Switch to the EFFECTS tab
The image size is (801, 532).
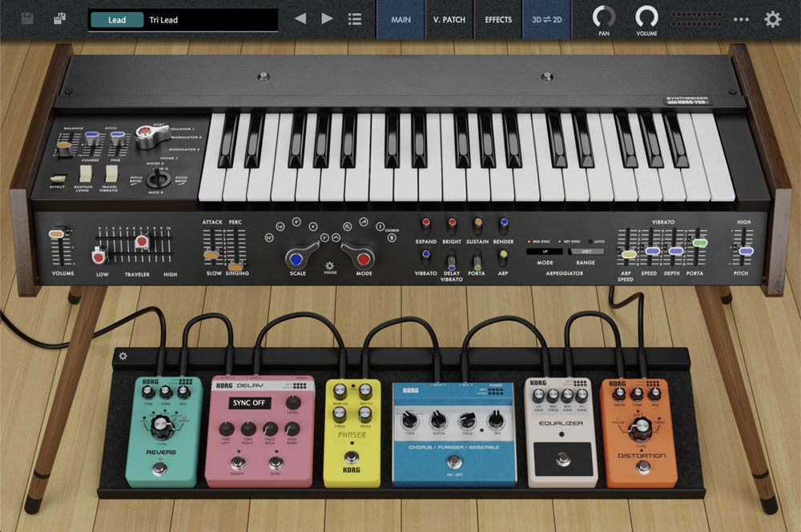click(x=497, y=18)
